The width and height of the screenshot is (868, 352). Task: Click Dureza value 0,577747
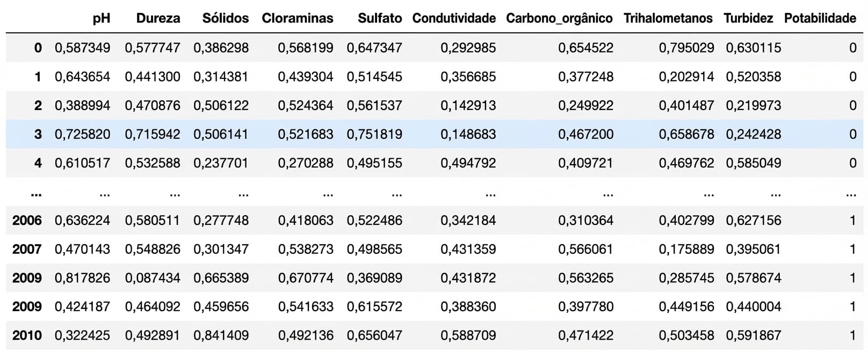point(153,48)
